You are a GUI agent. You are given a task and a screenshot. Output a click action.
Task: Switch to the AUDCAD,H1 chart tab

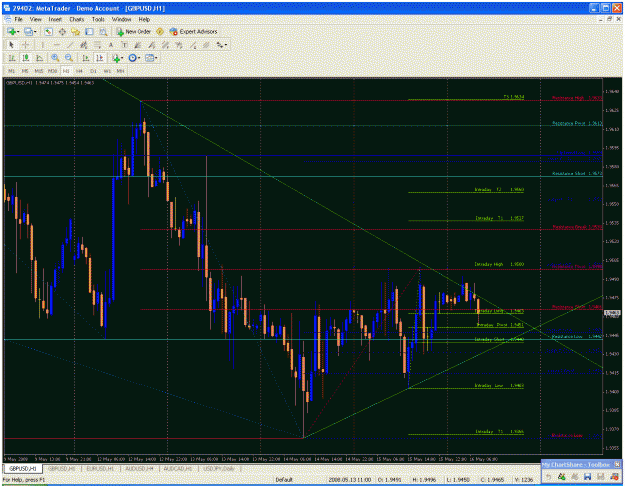[177, 468]
